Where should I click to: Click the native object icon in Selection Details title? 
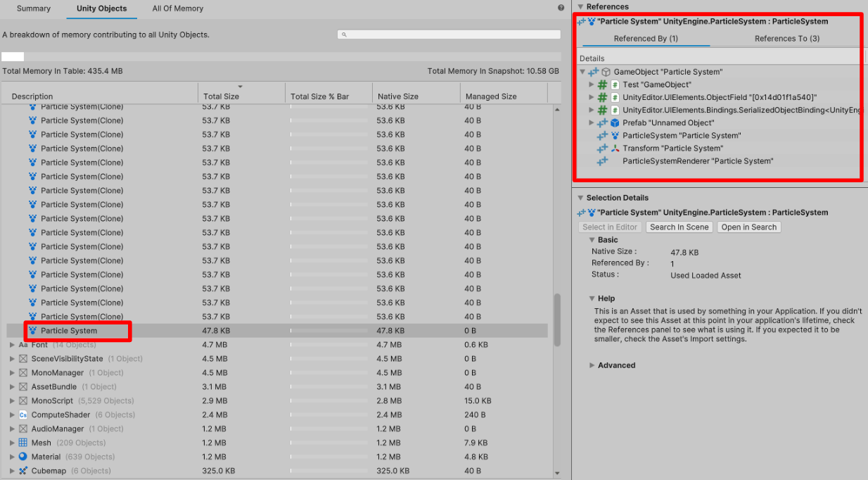[x=581, y=213]
